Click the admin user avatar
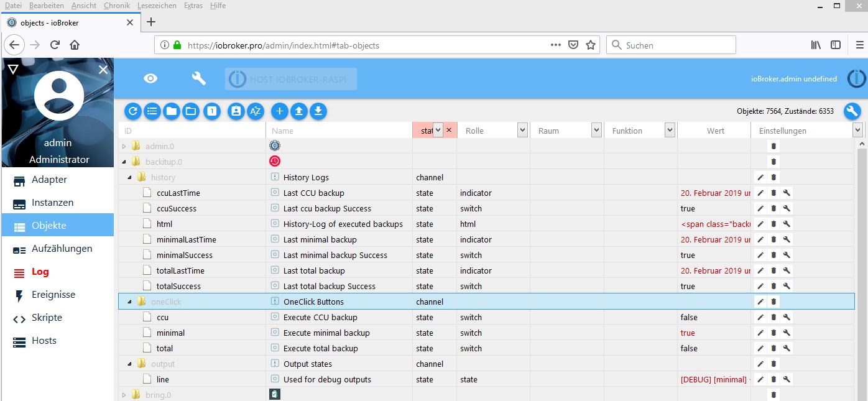The height and width of the screenshot is (401, 868). tap(58, 96)
